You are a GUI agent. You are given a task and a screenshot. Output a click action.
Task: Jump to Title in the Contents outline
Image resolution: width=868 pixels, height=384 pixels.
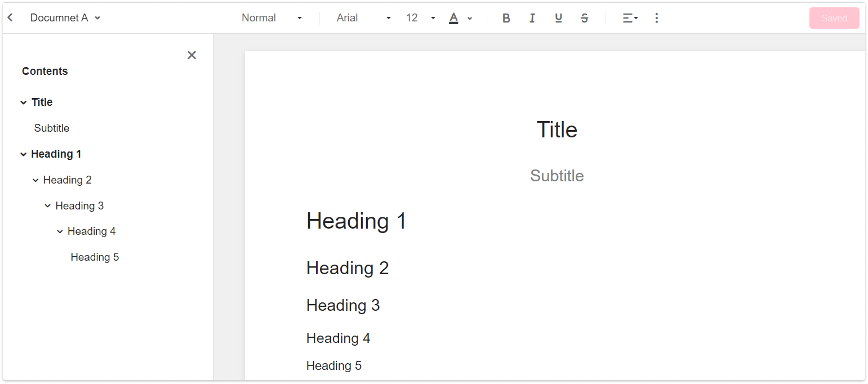(x=42, y=102)
